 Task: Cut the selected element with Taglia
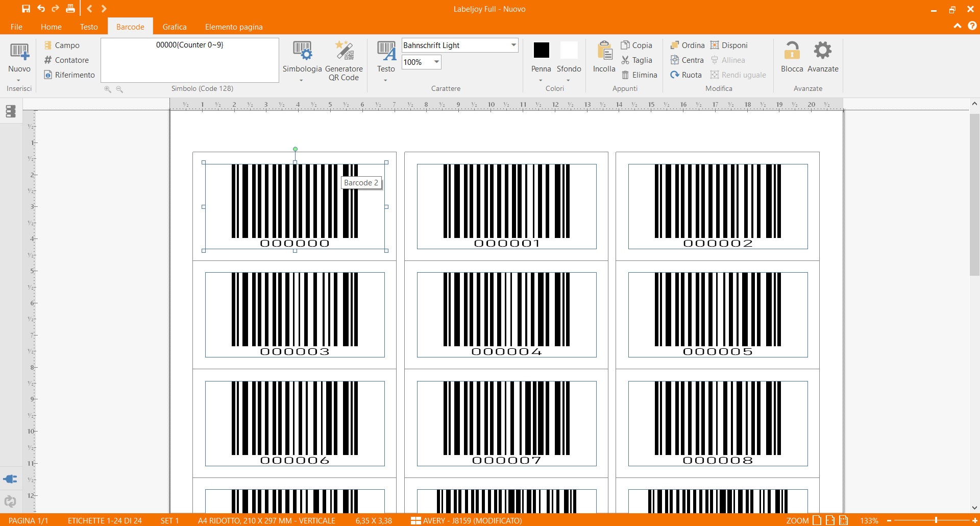click(x=636, y=60)
